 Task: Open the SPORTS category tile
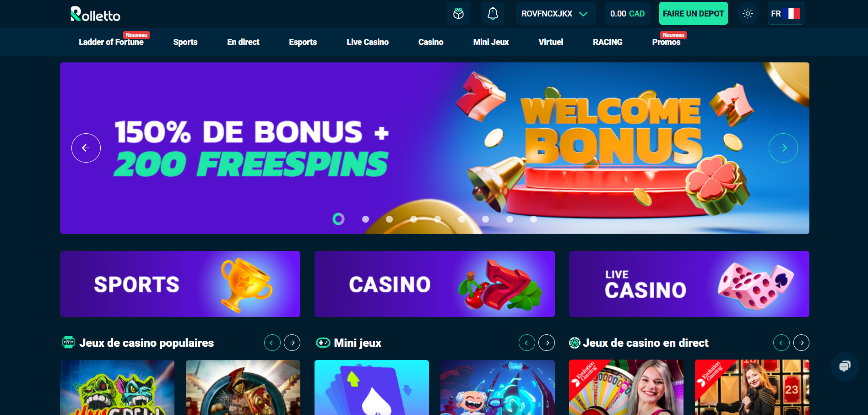pyautogui.click(x=180, y=284)
